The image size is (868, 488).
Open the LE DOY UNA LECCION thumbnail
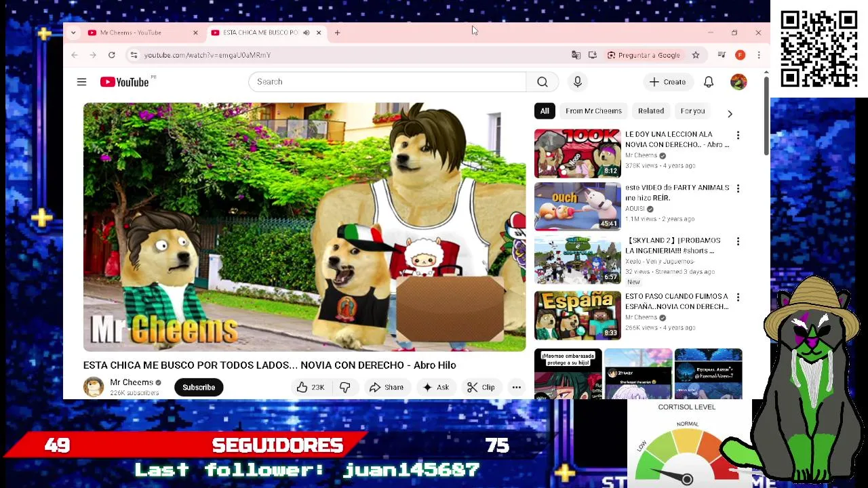point(578,154)
